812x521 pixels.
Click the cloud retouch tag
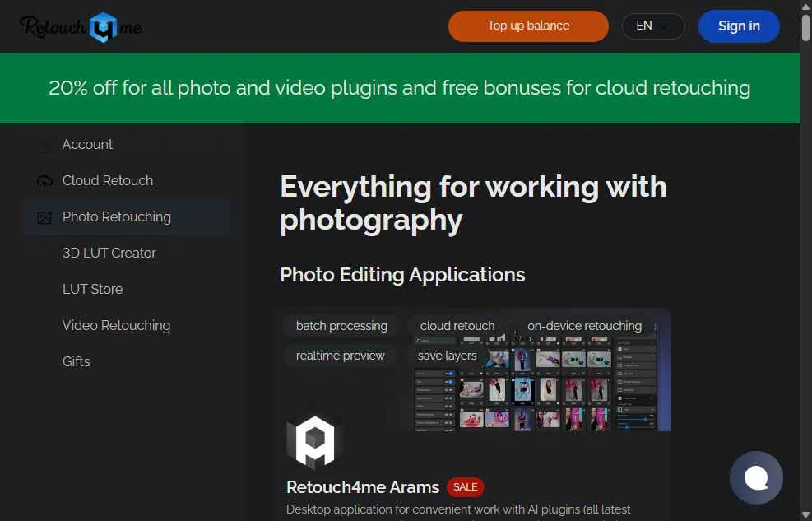click(457, 326)
